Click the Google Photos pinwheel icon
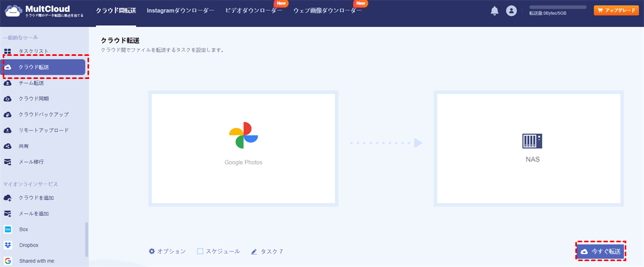 [244, 136]
